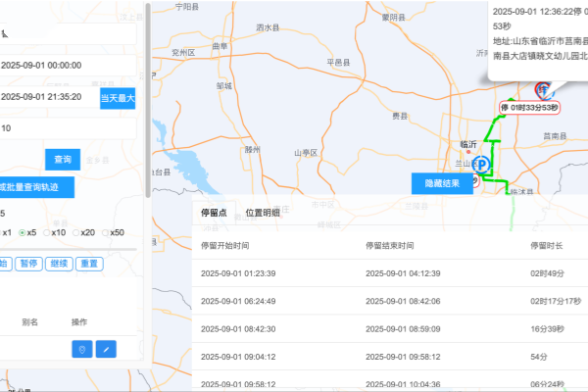Click the blue P parking marker on map
Screen dimensions: 588x392
(482, 165)
